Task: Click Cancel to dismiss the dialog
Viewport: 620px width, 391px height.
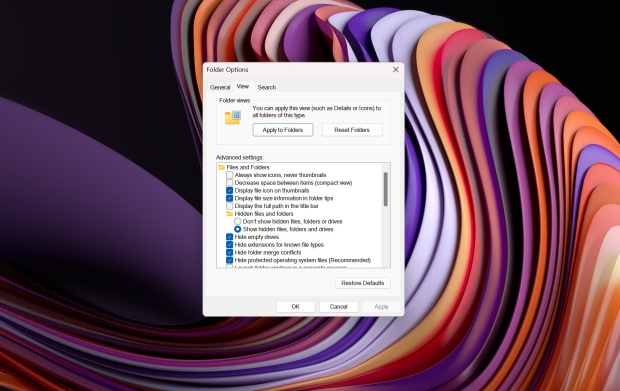Action: point(338,307)
